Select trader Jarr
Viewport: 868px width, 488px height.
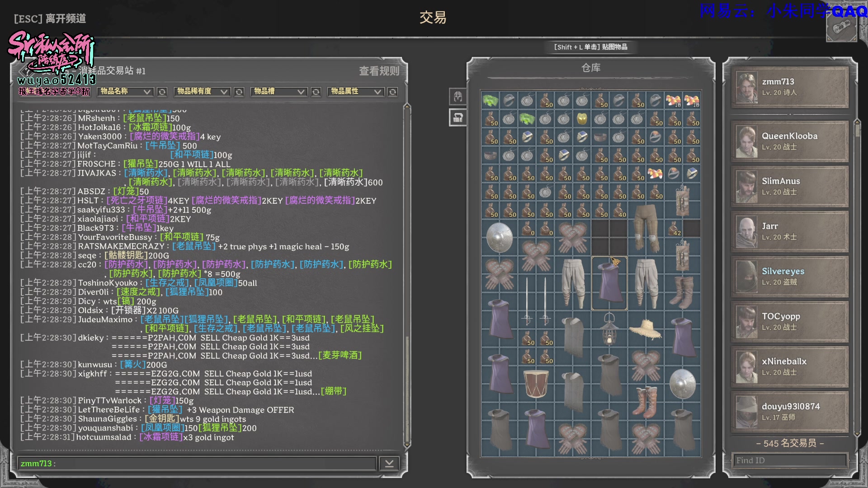(789, 232)
